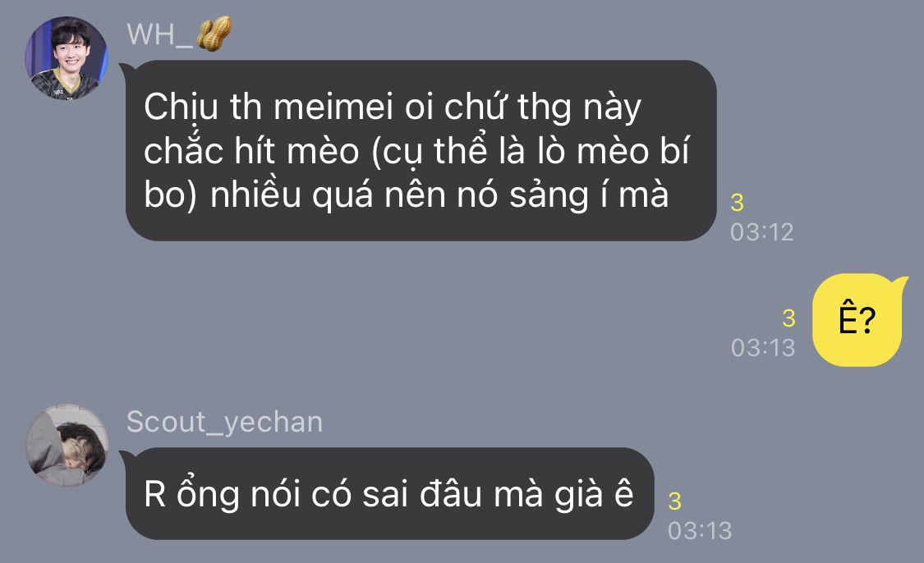Click the 03:13 timestamp beside Ê?

click(763, 347)
